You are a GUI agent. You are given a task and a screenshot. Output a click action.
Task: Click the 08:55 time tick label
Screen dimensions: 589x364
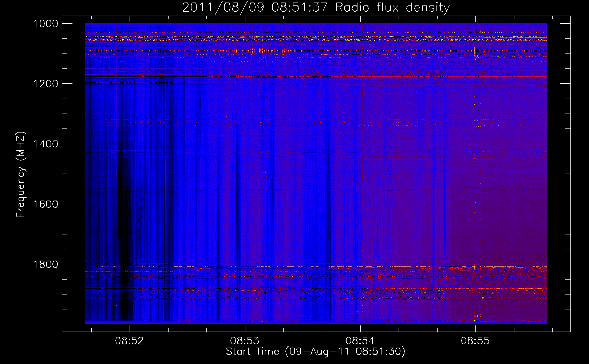point(475,341)
